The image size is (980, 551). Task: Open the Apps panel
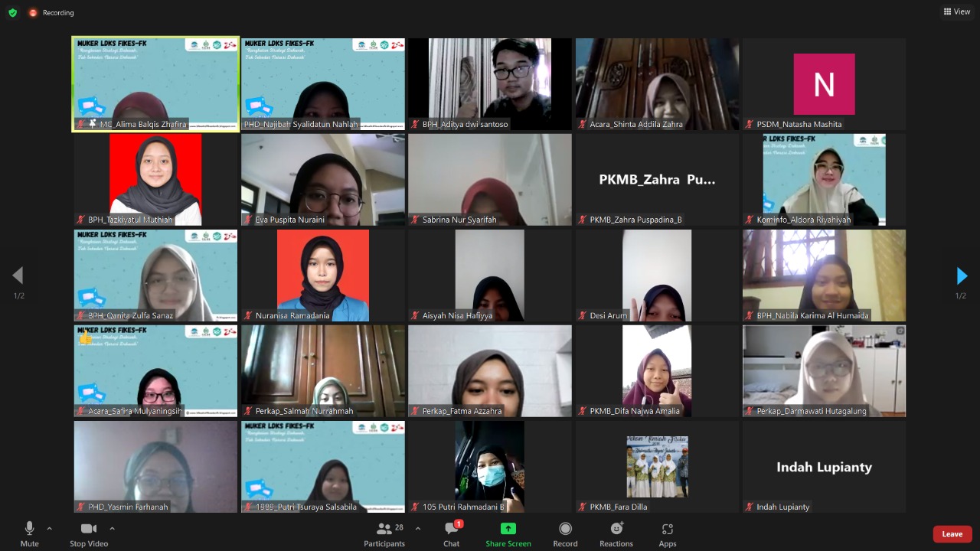(x=668, y=534)
